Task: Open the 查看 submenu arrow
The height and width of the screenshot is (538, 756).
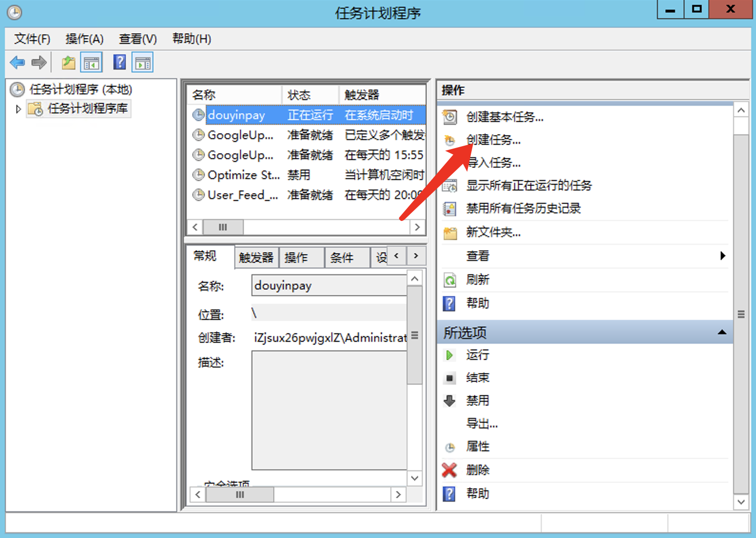Action: [723, 256]
